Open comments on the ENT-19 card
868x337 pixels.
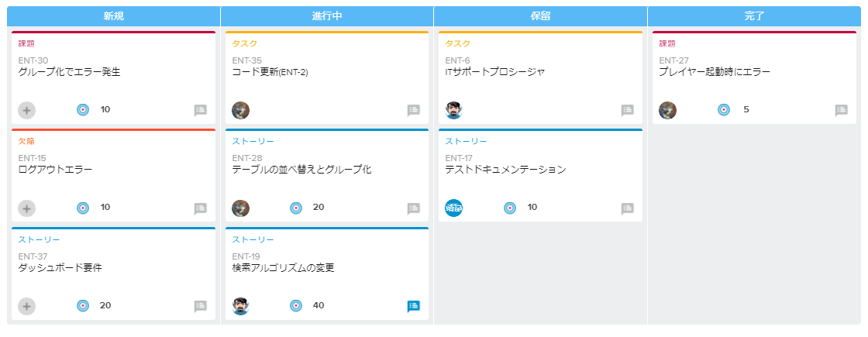(x=414, y=306)
